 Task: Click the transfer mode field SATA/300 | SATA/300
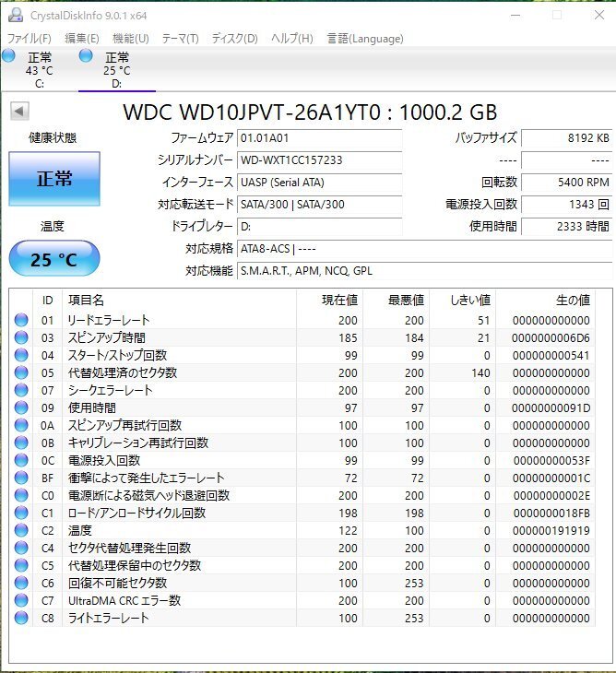click(x=319, y=205)
